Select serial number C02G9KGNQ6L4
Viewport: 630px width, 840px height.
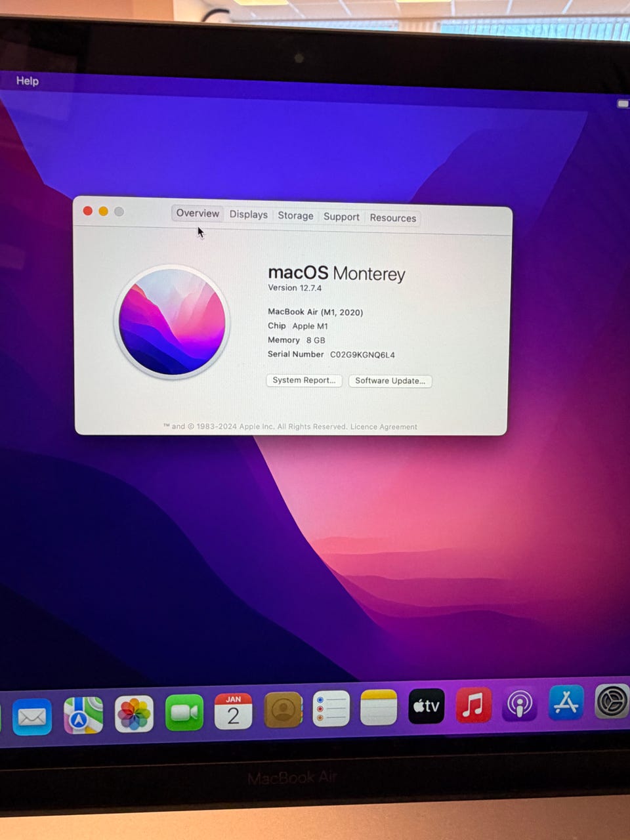click(x=362, y=354)
